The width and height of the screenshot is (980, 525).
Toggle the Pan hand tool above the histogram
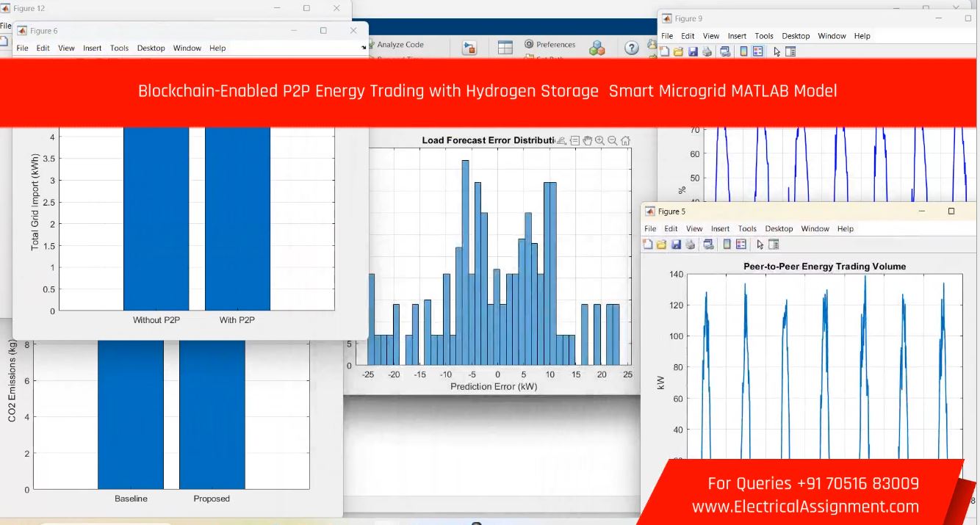[x=587, y=141]
